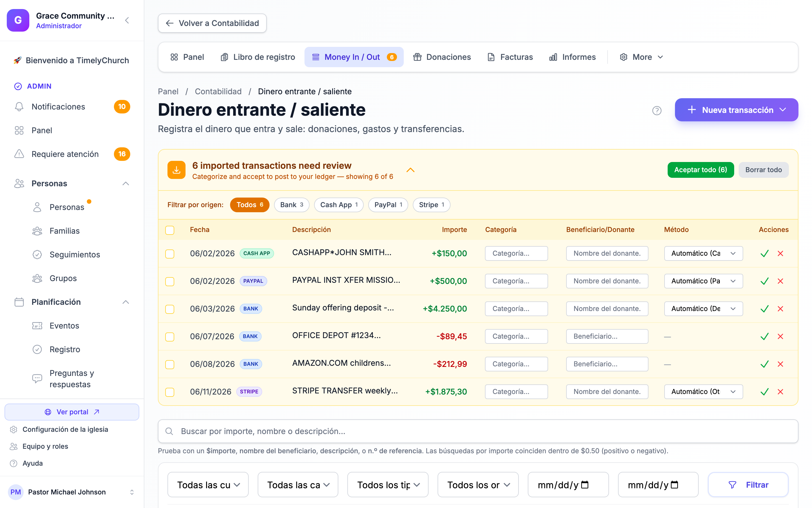Collapse the imported transactions review panel

pyautogui.click(x=410, y=170)
